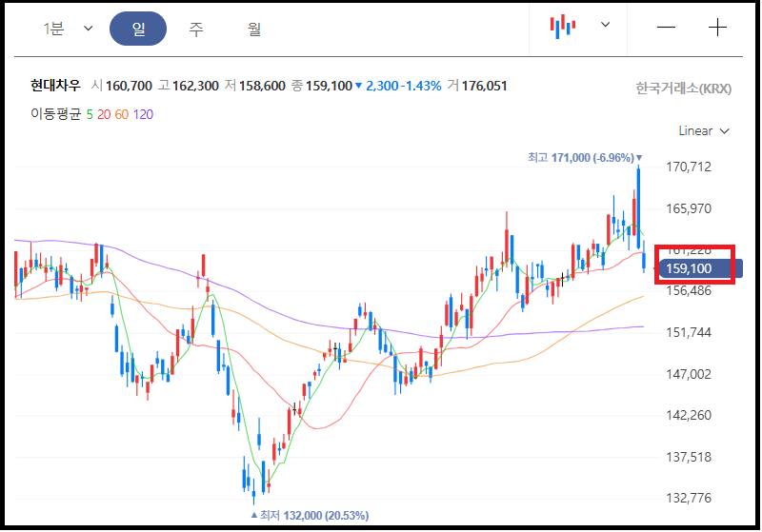Click the 최저 132,000 low marker
Screen dimensions: 762x532
coord(310,515)
